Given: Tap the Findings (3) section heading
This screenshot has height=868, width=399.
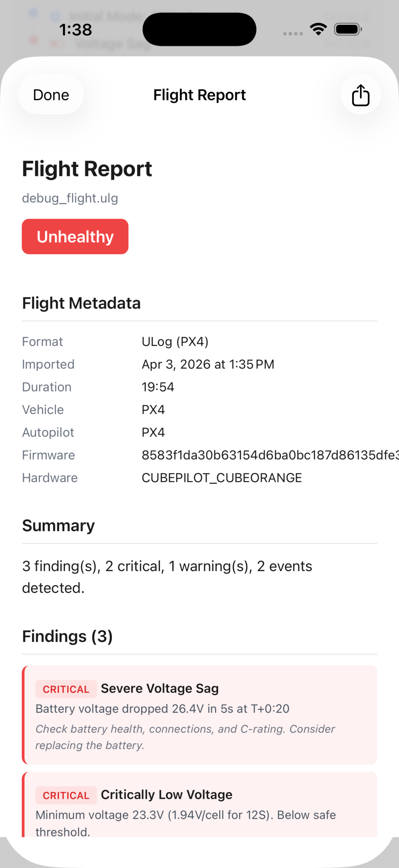Looking at the screenshot, I should tap(67, 636).
